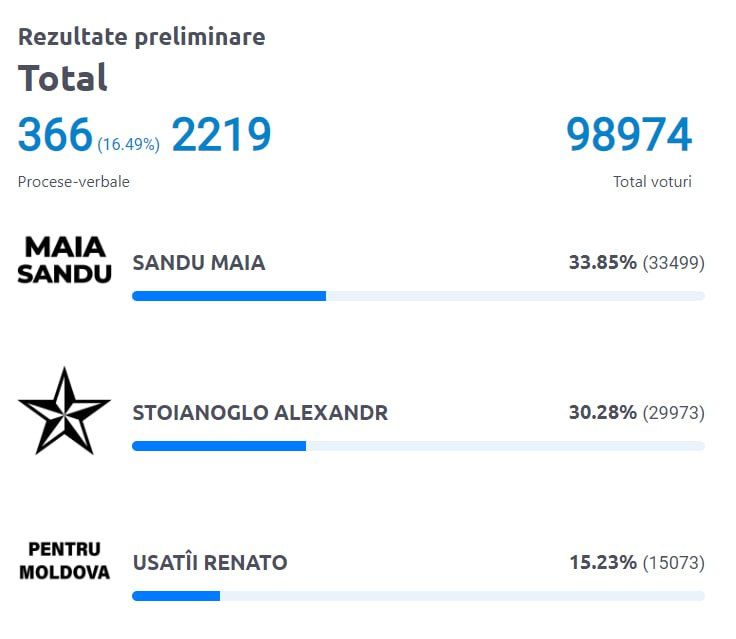
Task: Click Sandu's 33.85% vote share
Action: point(602,263)
